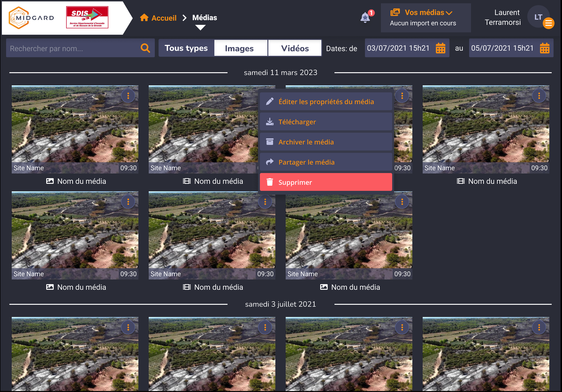The width and height of the screenshot is (562, 392).
Task: Open three-dot menu on fourth 11 mars thumbnail
Action: click(539, 96)
